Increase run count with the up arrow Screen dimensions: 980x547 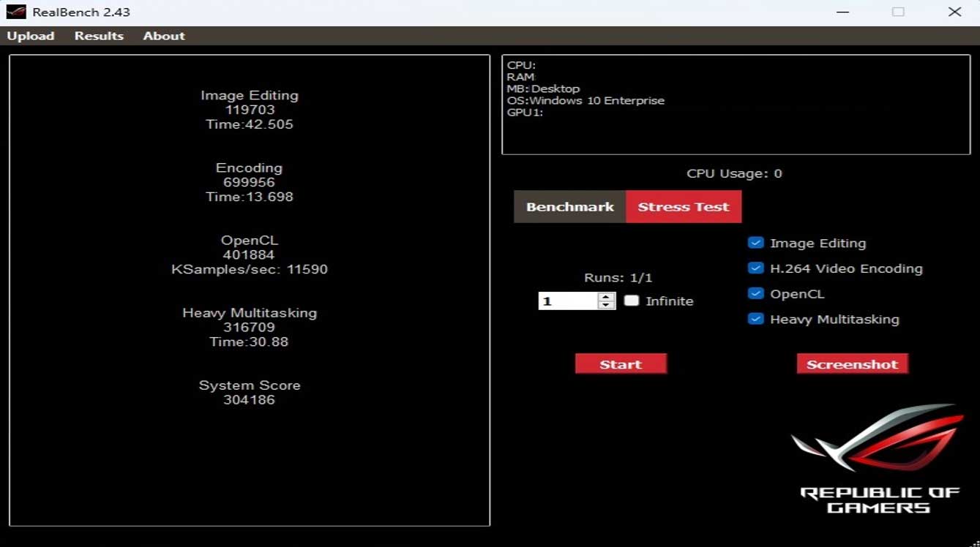coord(606,297)
